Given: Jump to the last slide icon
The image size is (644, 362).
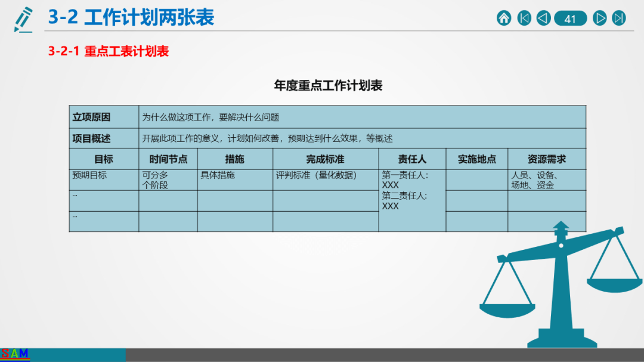Looking at the screenshot, I should pos(619,18).
